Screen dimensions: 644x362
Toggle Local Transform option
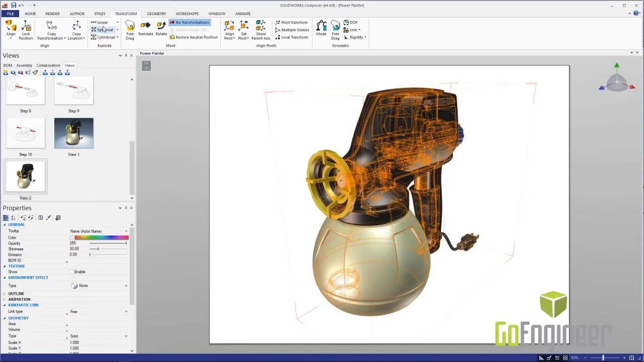291,37
